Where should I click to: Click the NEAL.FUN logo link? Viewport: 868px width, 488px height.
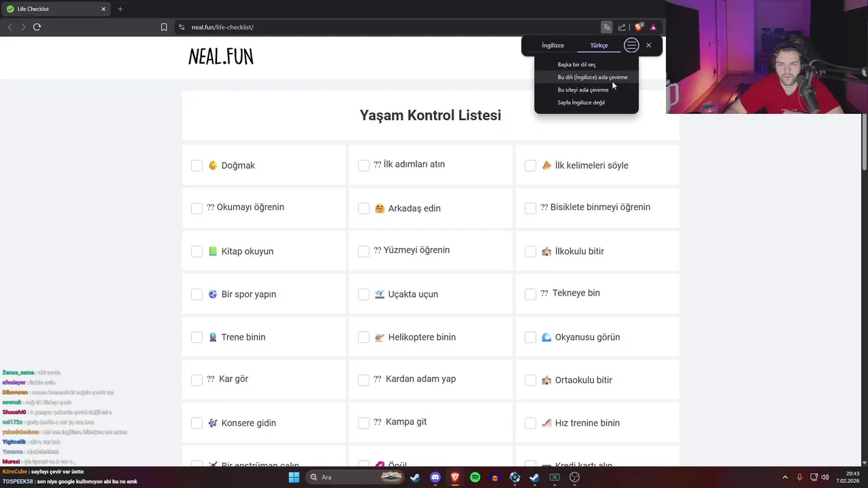pos(221,57)
